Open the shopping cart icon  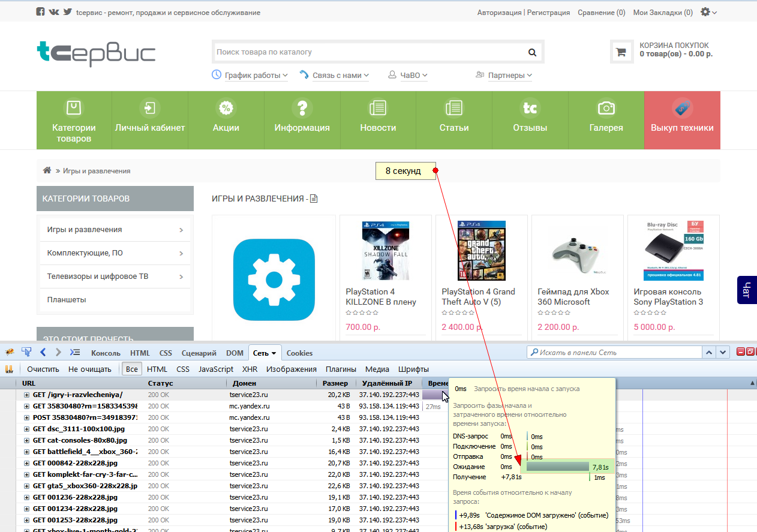pyautogui.click(x=621, y=52)
